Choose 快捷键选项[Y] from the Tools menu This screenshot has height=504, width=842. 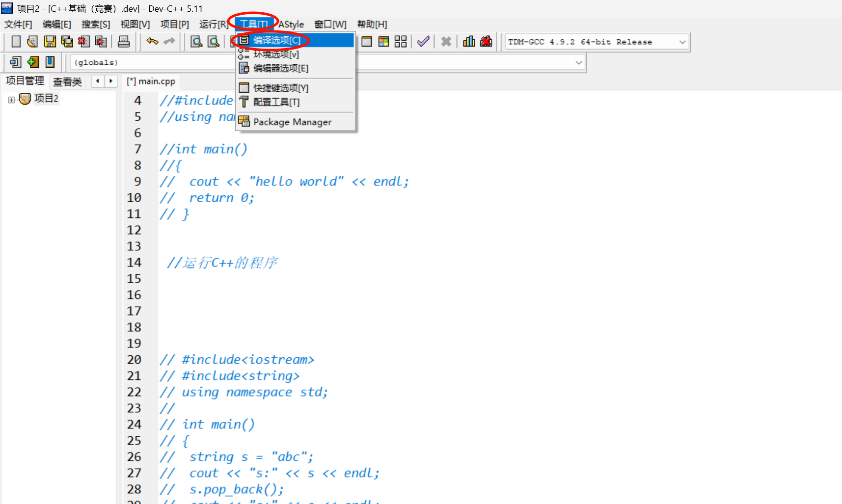pos(295,88)
